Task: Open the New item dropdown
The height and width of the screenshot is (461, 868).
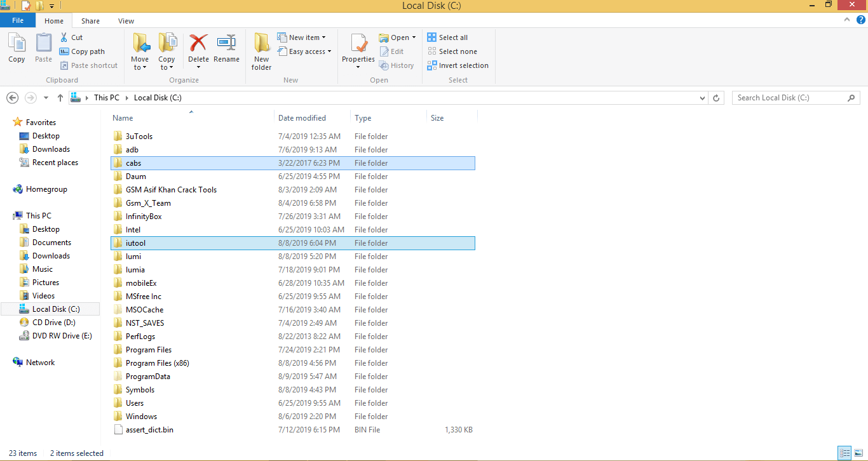Action: [x=304, y=37]
